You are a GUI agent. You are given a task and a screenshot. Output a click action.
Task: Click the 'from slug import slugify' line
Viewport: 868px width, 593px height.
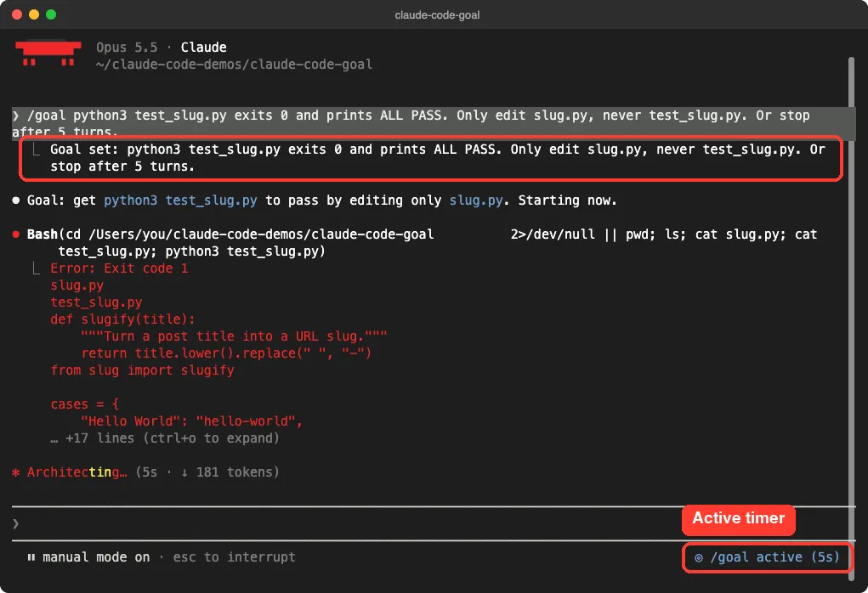[x=142, y=370]
